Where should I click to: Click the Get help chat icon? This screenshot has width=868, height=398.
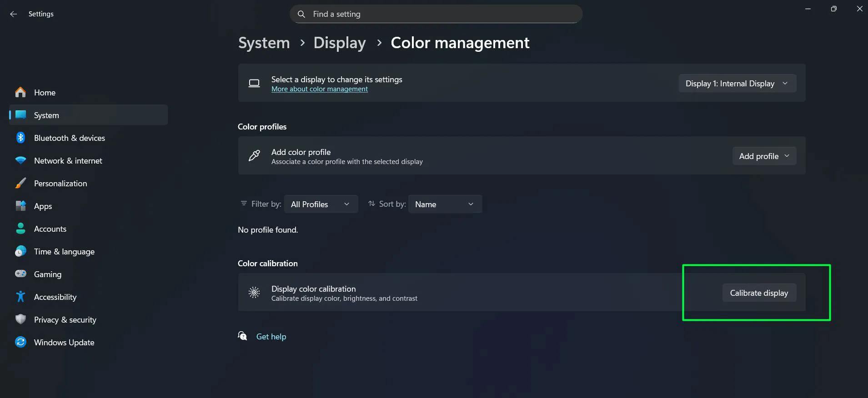pyautogui.click(x=243, y=336)
